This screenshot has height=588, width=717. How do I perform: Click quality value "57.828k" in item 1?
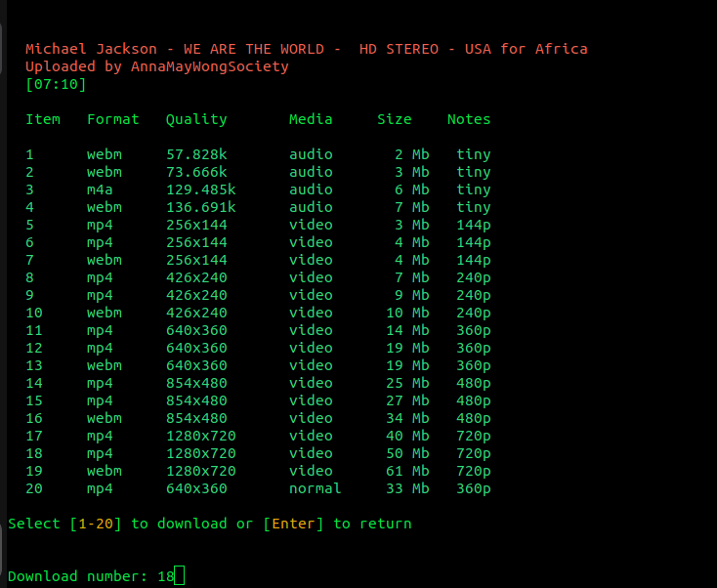tap(196, 154)
